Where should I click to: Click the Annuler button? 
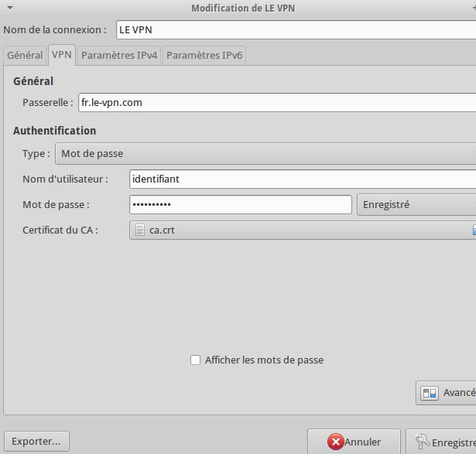[354, 442]
